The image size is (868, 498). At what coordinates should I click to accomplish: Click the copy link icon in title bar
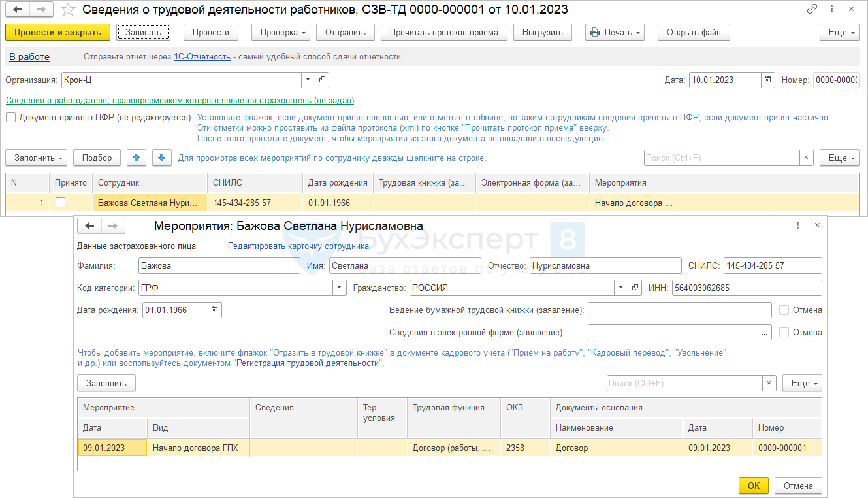click(x=812, y=9)
